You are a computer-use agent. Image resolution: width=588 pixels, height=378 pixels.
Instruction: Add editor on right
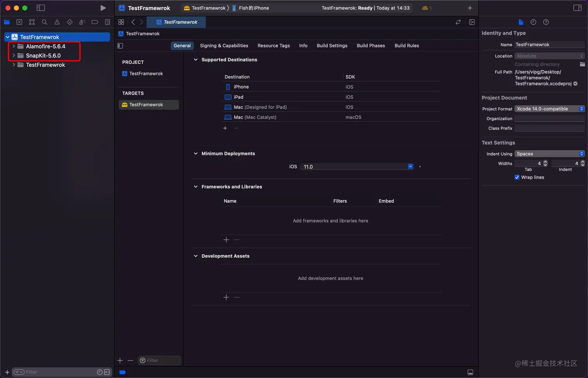(472, 22)
